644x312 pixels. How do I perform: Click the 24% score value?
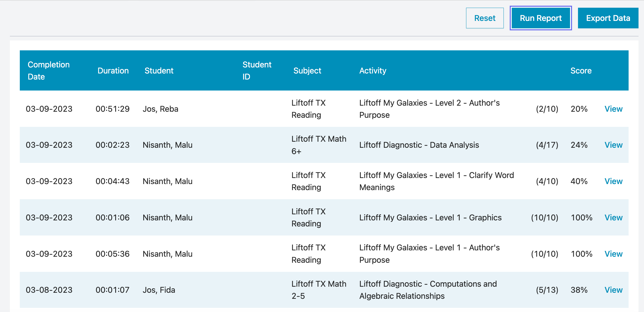(x=579, y=145)
